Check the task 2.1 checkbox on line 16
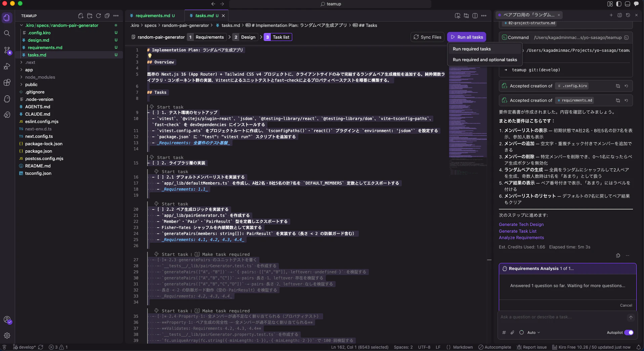Image resolution: width=644 pixels, height=351 pixels. tap(160, 177)
